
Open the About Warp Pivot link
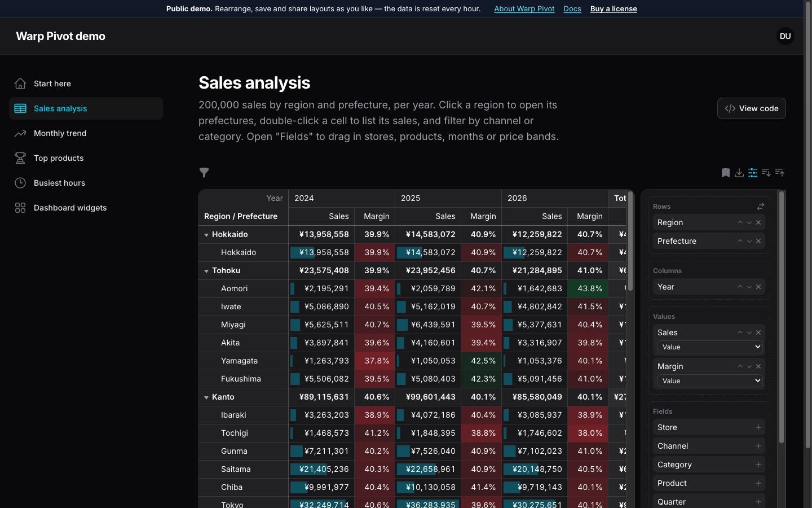pos(524,8)
